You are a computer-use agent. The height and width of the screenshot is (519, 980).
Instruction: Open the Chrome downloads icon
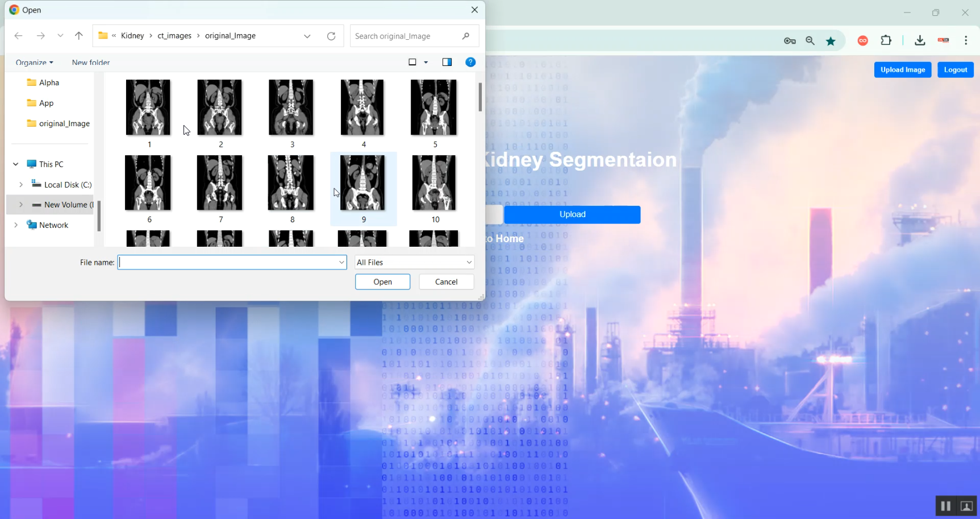[x=920, y=40]
